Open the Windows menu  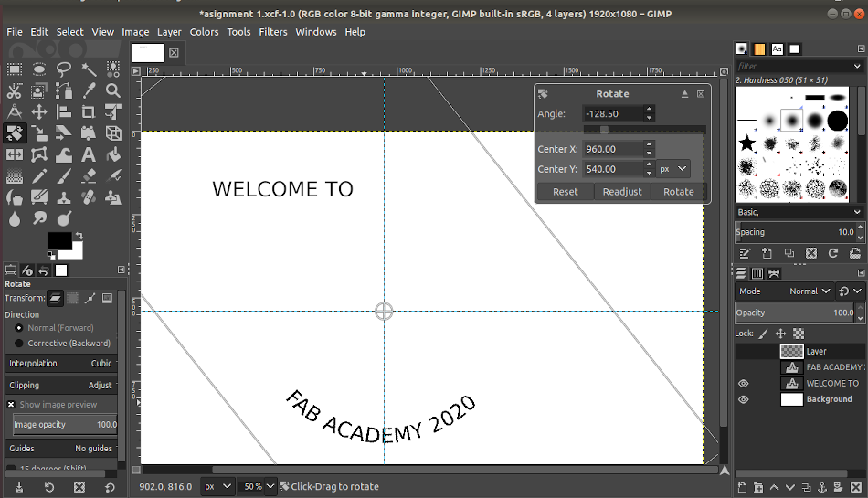click(316, 32)
